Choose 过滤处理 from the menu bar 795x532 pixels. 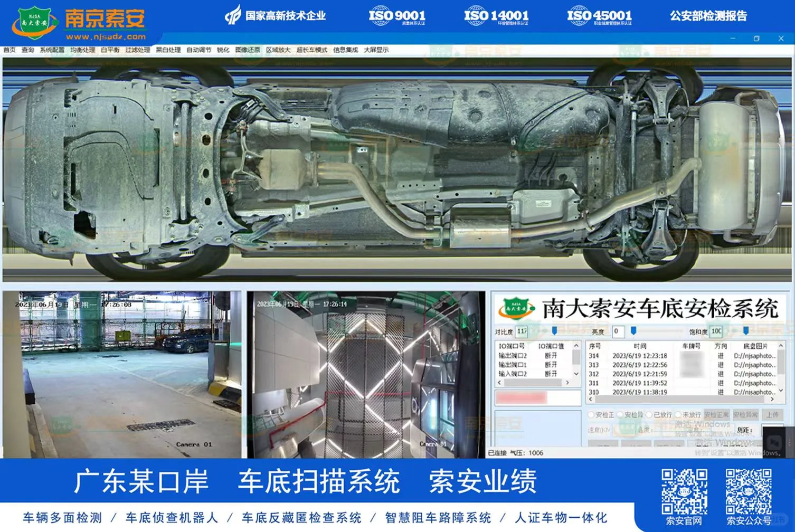coord(138,50)
